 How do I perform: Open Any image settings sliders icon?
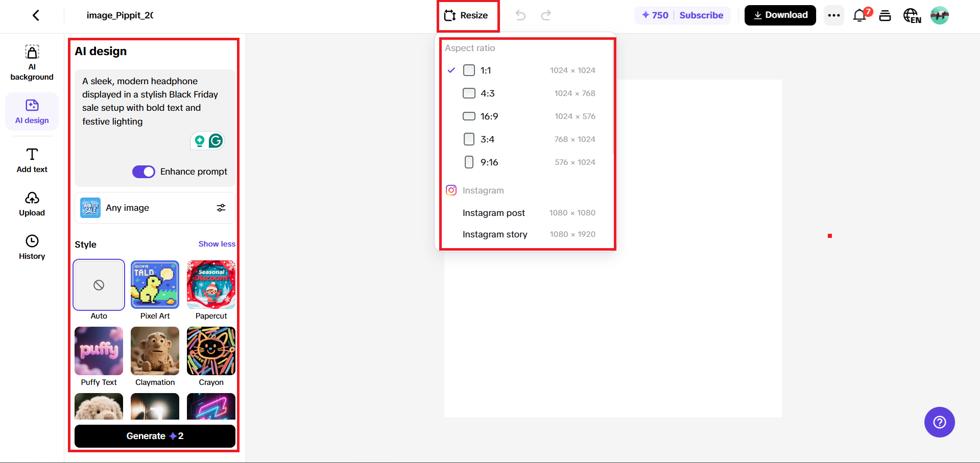[x=221, y=208]
